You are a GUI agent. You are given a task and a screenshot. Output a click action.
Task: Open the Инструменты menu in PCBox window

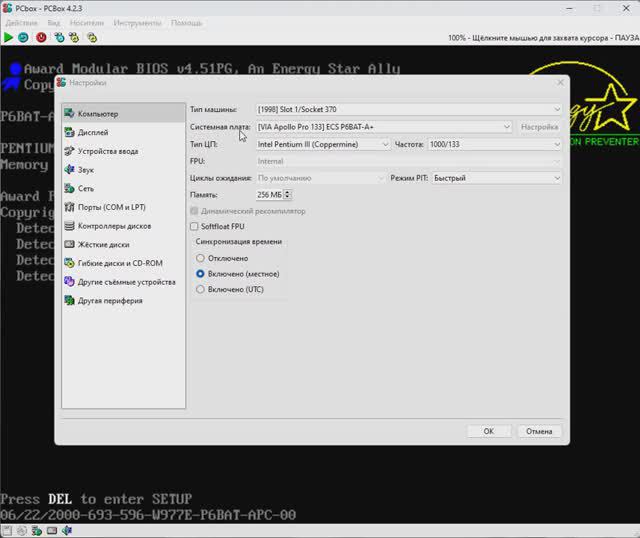(137, 23)
